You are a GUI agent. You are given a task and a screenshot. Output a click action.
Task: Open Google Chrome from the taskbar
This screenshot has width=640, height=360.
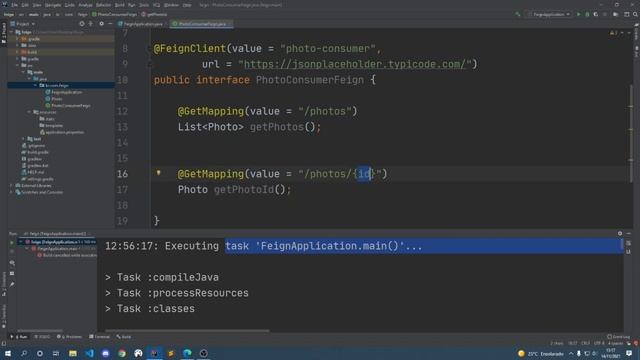click(122, 353)
